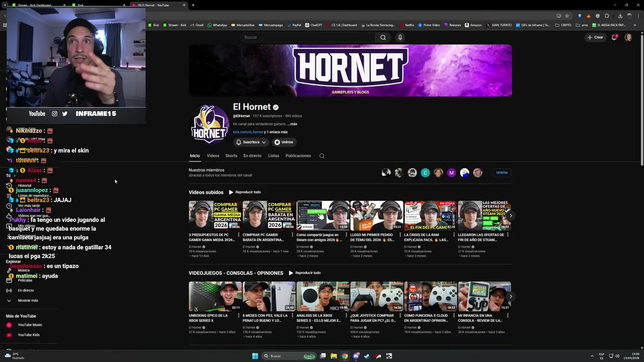644x362 pixels.
Task: Play all Videos subidos via Reproducir todo
Action: (245, 192)
